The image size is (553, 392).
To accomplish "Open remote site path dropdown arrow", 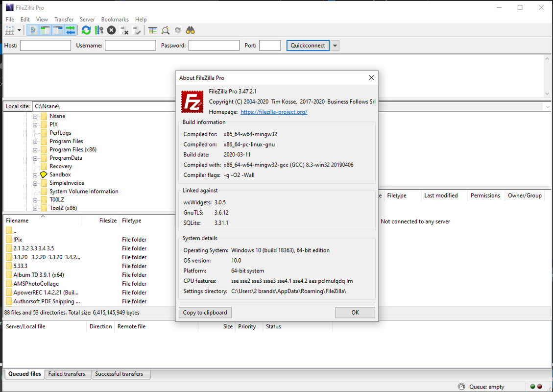I will pos(547,106).
